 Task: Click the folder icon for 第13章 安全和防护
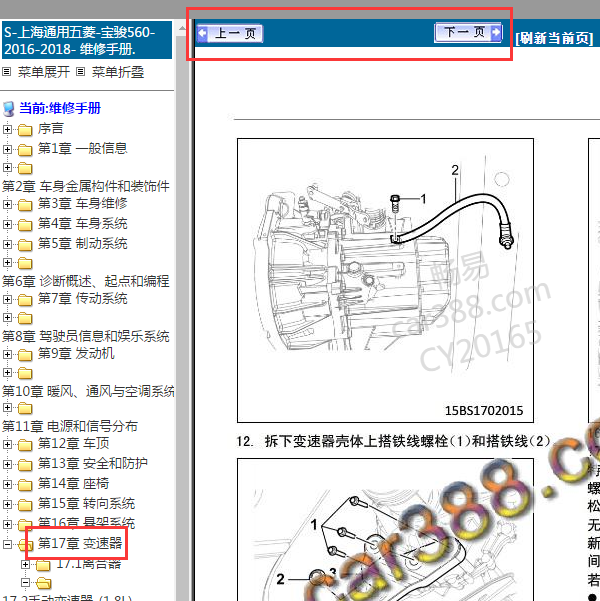(25, 465)
